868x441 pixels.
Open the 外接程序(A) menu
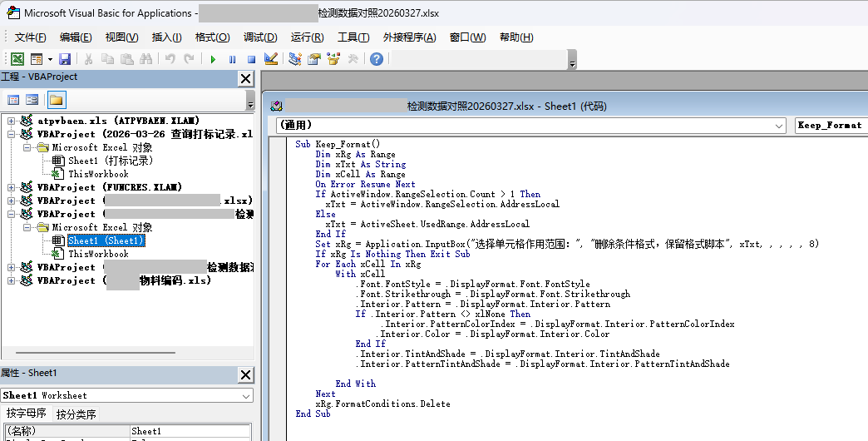409,37
